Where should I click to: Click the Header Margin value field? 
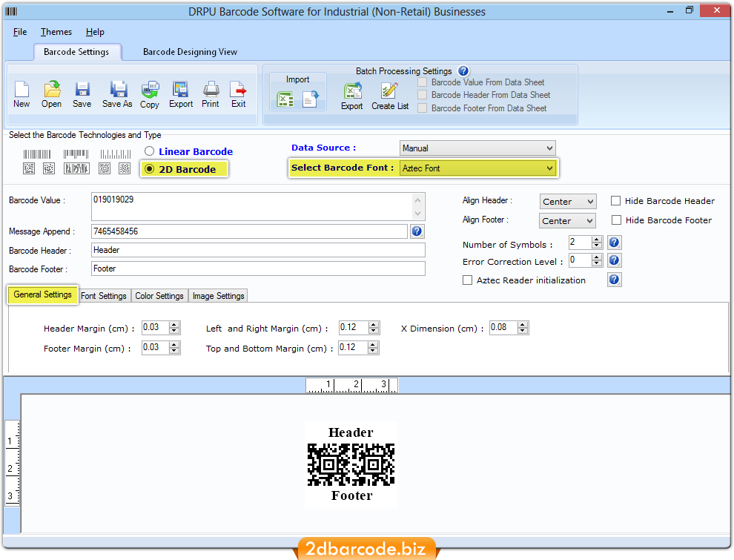pos(156,328)
